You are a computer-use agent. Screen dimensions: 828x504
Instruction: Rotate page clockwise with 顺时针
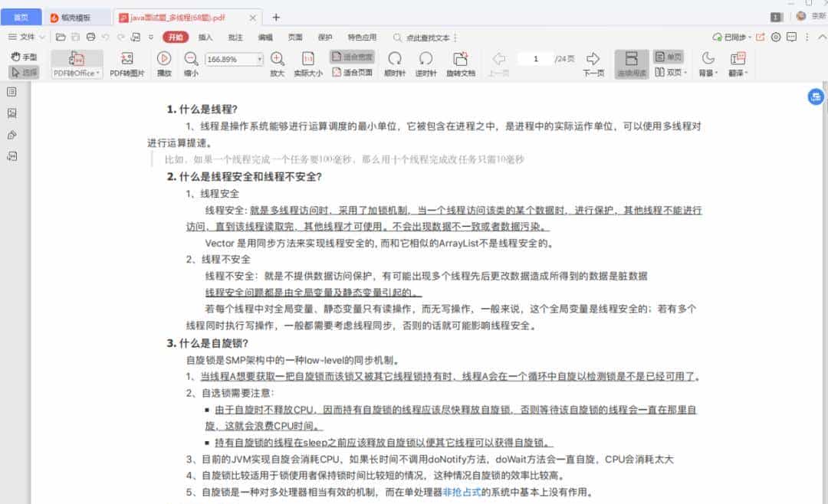click(x=395, y=61)
